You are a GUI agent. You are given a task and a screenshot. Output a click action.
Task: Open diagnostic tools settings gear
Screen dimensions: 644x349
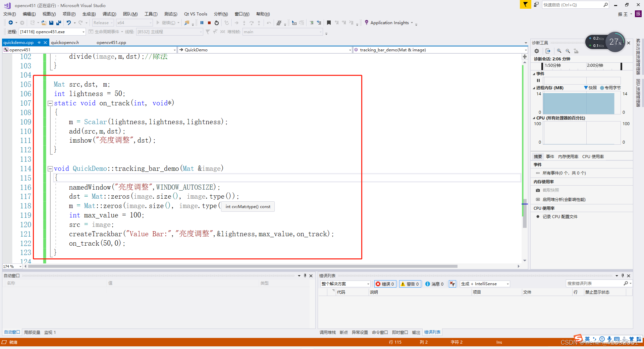pyautogui.click(x=537, y=51)
